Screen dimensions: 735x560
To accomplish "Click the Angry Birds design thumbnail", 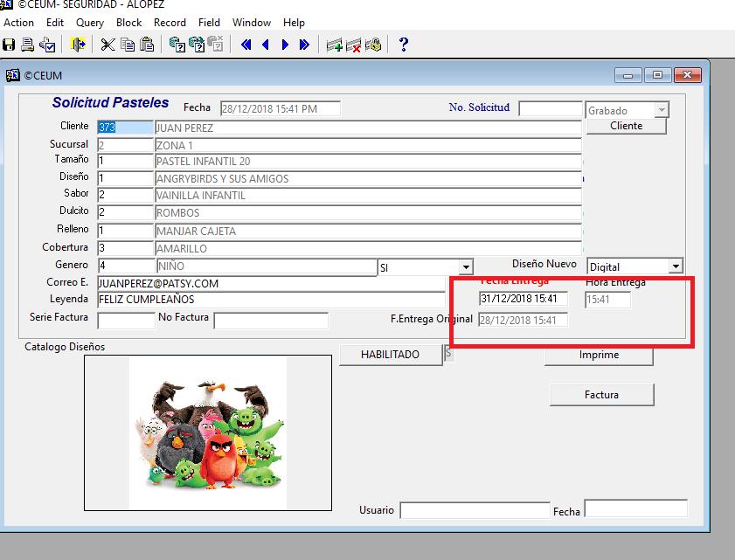I will 208,432.
